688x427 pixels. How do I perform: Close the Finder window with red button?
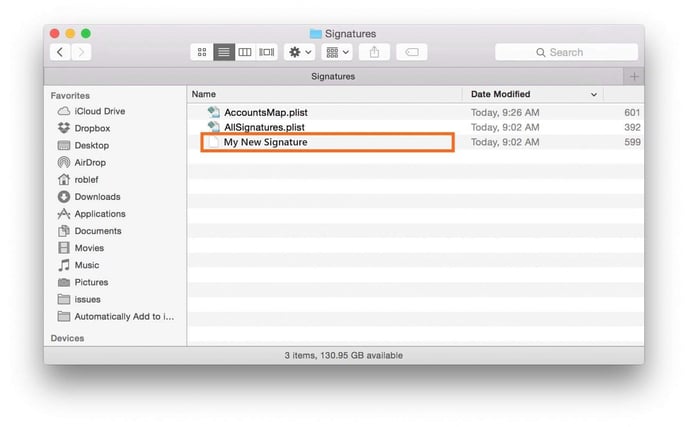coord(55,33)
